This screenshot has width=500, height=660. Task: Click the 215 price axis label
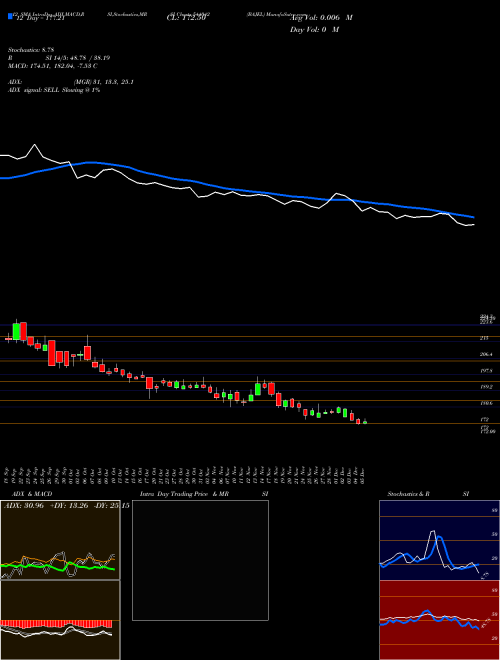click(484, 338)
